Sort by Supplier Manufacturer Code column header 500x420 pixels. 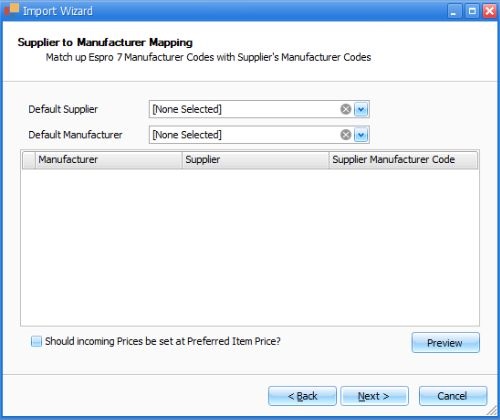tap(403, 160)
